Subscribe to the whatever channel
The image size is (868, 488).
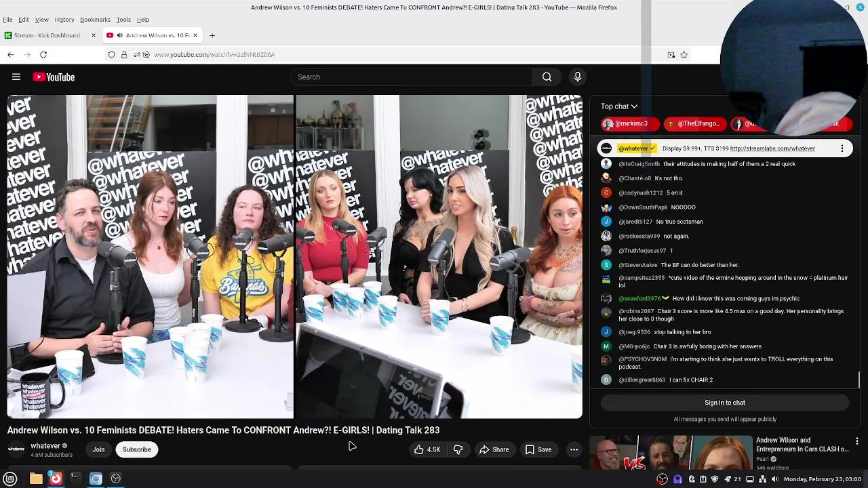136,449
